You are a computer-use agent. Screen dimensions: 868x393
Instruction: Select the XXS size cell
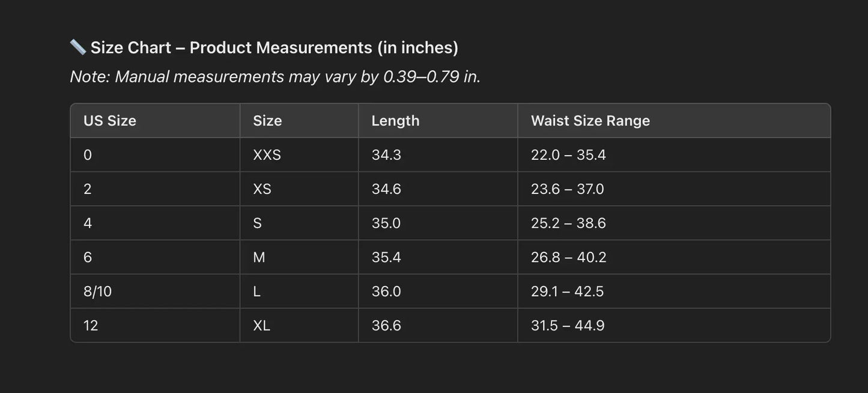point(267,155)
